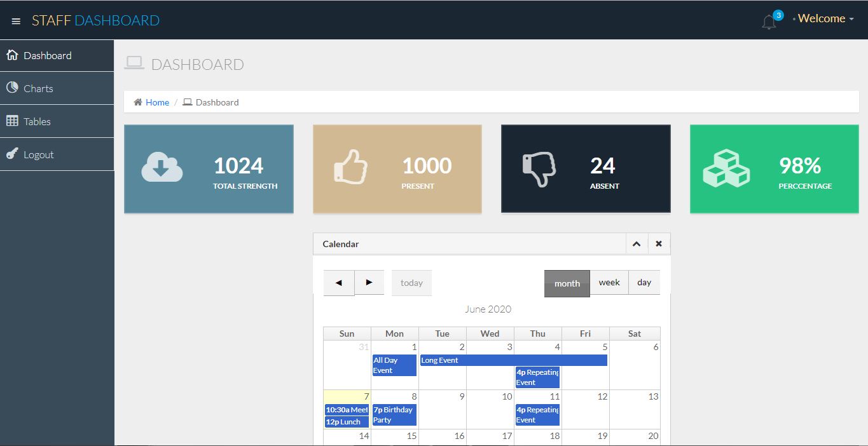Close the Calendar panel with the X
Screen dimensions: 868x446
pos(659,244)
